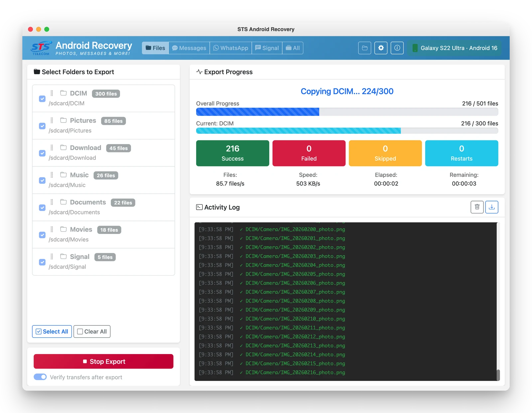Click the activity log scrollbar thumb

tap(498, 375)
